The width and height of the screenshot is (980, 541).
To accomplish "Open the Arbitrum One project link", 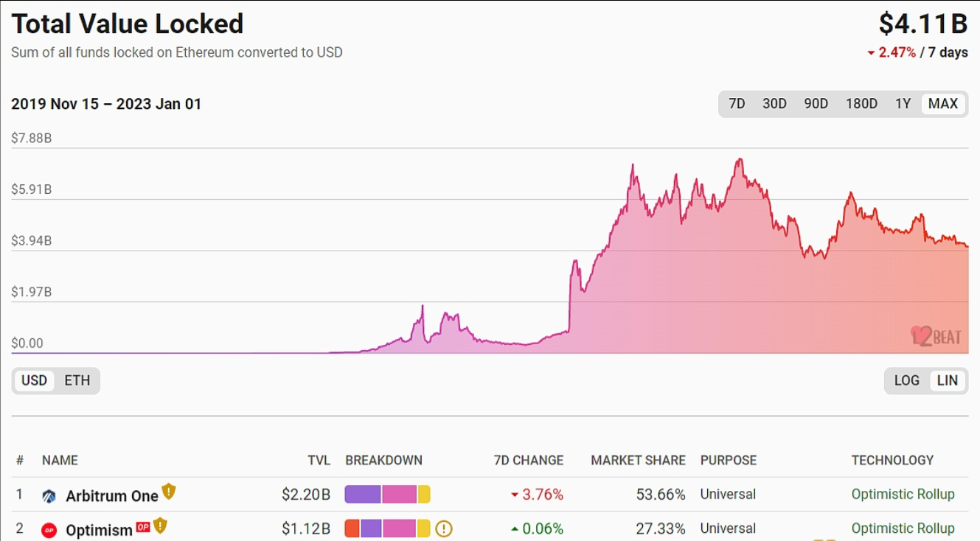I will click(112, 496).
